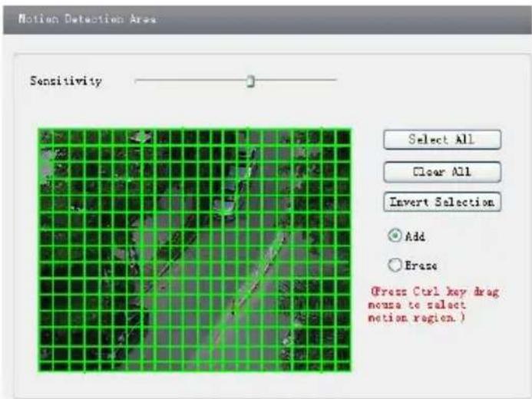Click the Clear All button
This screenshot has width=532, height=399.
442,172
